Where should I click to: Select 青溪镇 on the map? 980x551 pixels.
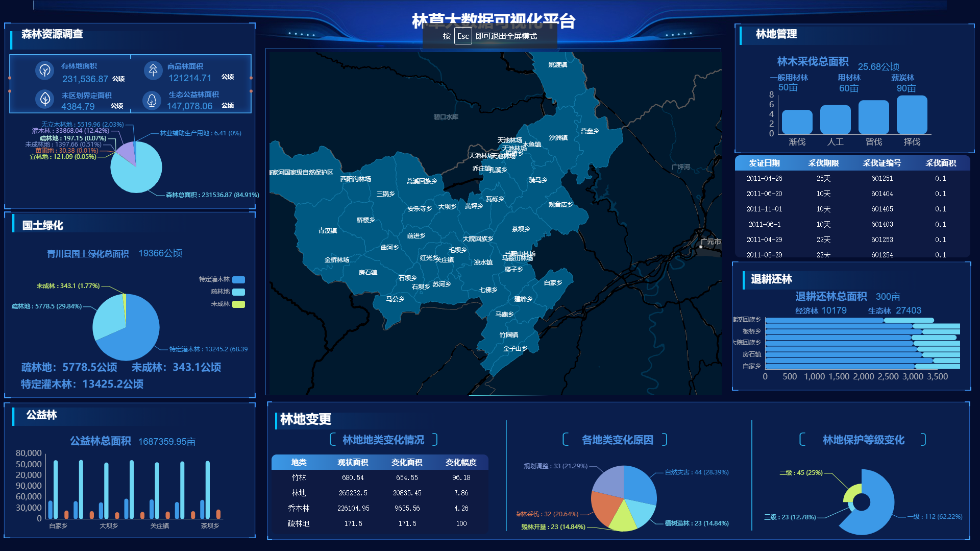327,231
